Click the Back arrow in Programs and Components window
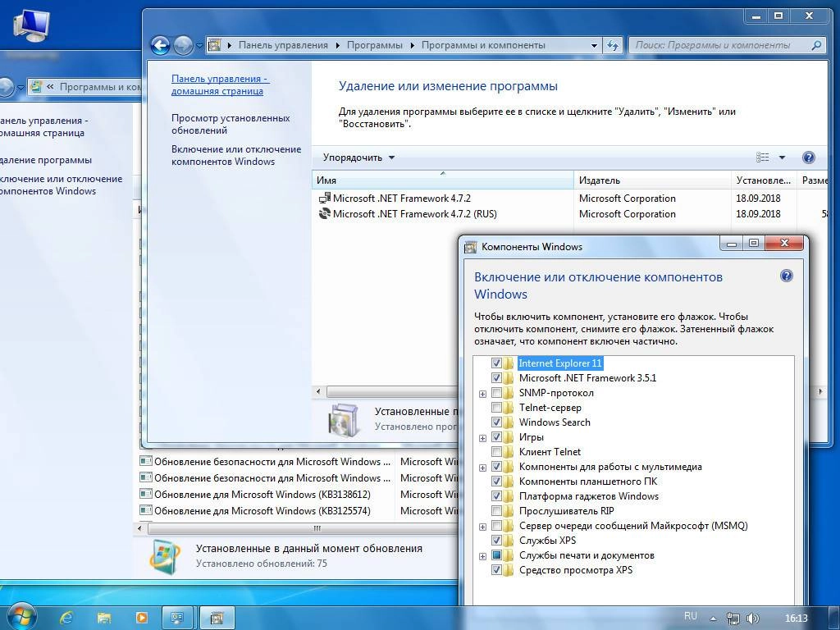 160,45
